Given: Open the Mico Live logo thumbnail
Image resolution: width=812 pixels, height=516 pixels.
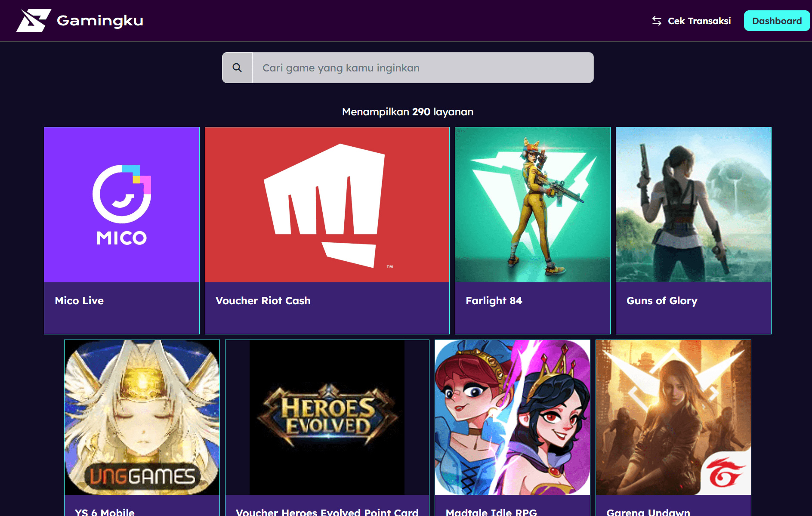Looking at the screenshot, I should point(122,205).
